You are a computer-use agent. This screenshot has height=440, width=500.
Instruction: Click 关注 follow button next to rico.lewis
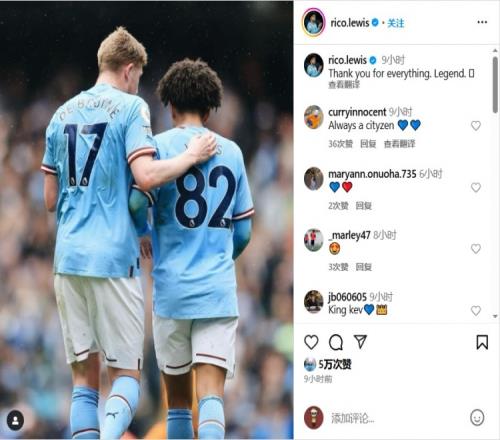coord(396,23)
